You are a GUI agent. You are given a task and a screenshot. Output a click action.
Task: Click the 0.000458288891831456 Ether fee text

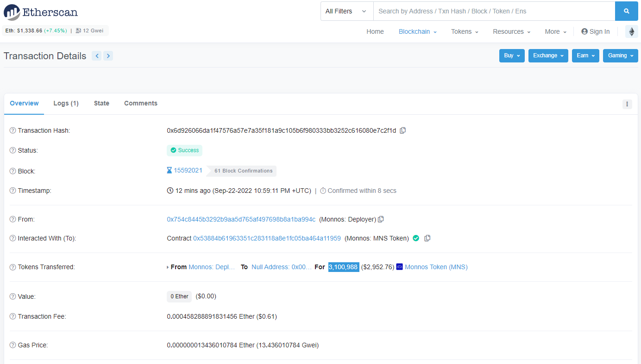[x=211, y=316]
